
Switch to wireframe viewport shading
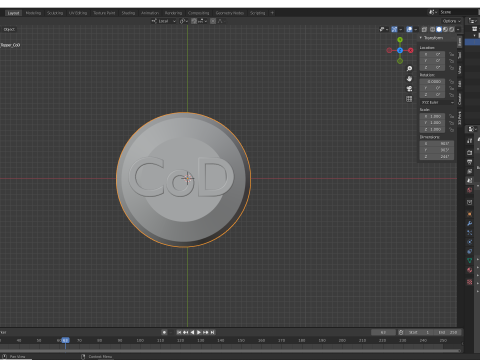433,29
